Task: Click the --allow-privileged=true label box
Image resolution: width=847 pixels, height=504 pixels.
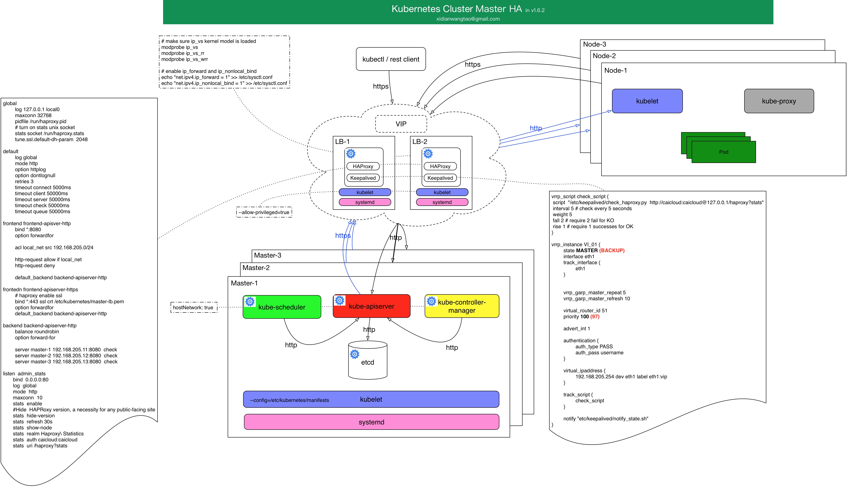Action: click(264, 212)
